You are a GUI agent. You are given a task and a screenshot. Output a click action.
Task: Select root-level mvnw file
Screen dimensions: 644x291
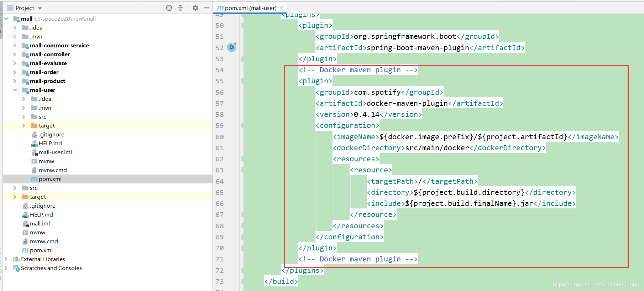click(37, 232)
